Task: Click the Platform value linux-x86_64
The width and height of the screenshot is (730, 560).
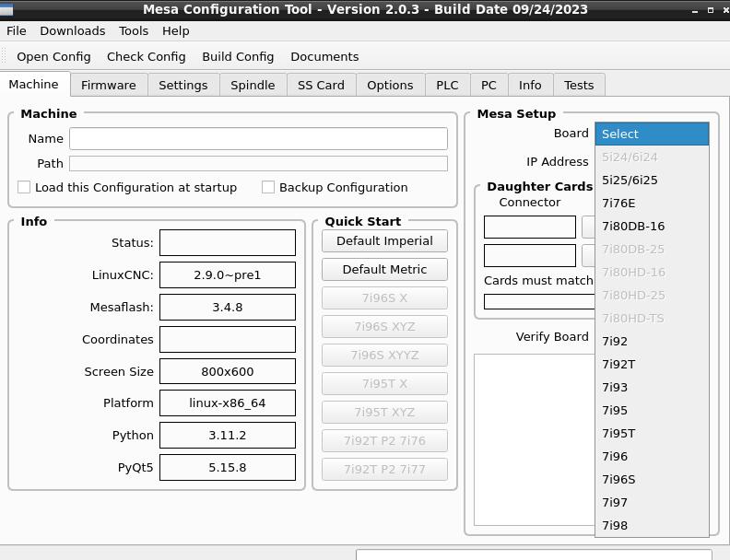Action: tap(228, 402)
